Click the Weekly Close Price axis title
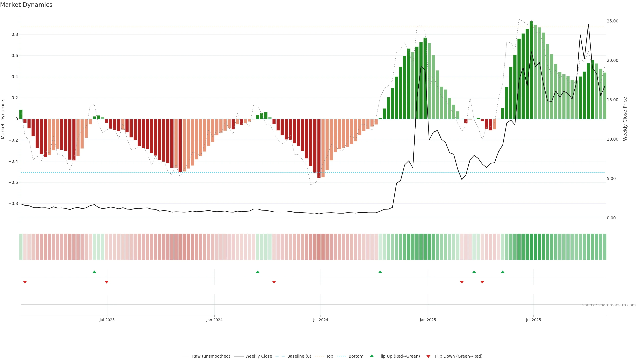Image resolution: width=644 pixels, height=362 pixels. tap(625, 119)
